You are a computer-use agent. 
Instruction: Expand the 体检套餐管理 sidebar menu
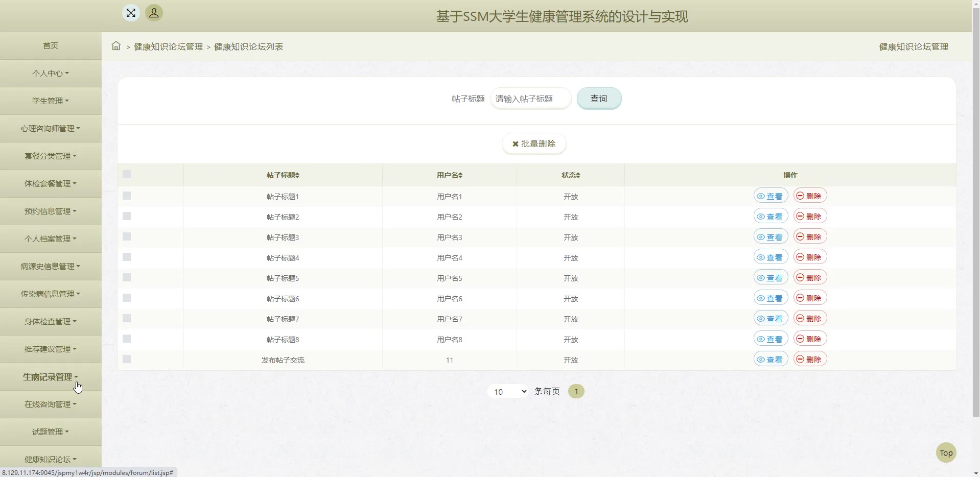51,184
